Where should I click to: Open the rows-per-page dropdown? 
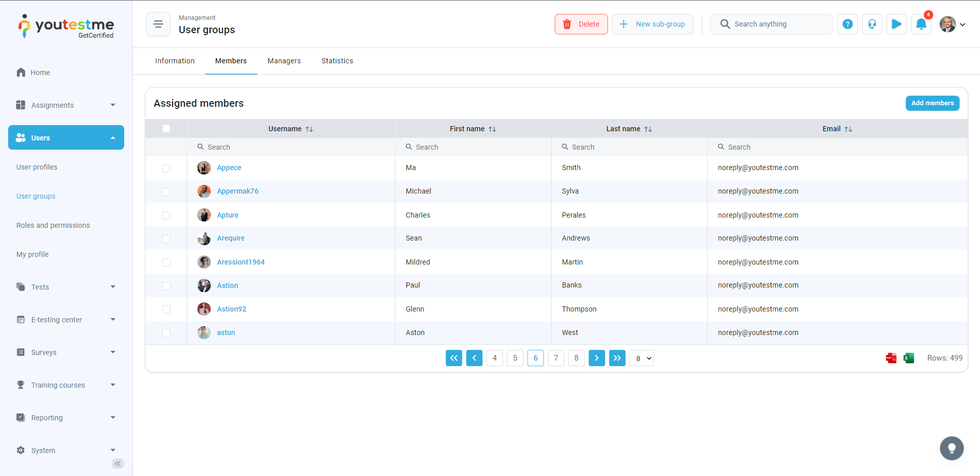pyautogui.click(x=642, y=358)
